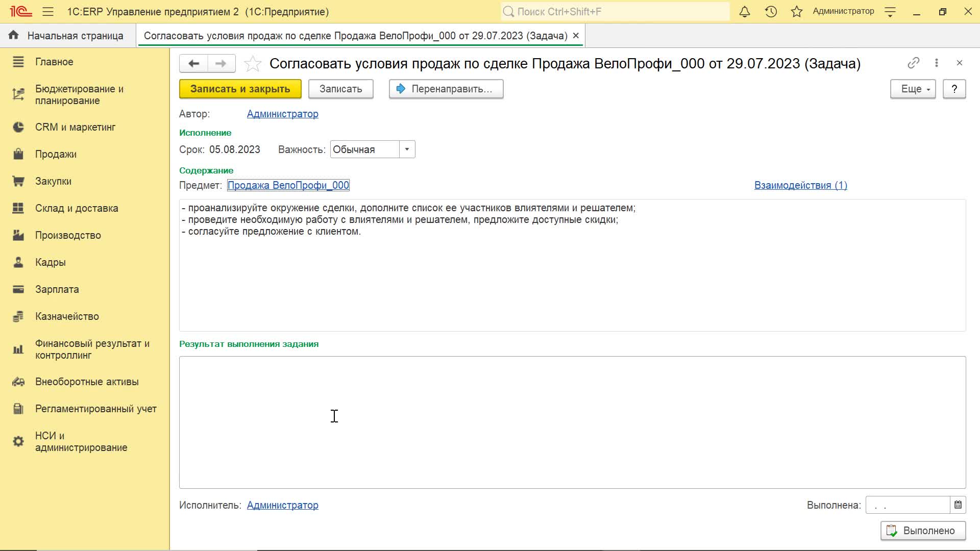Open Склад и доставка section label
Image resolution: width=980 pixels, height=551 pixels.
pyautogui.click(x=77, y=208)
